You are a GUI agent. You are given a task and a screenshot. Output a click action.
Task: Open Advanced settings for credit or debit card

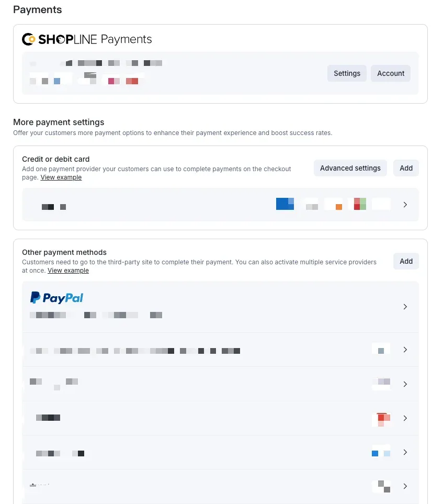pos(350,168)
